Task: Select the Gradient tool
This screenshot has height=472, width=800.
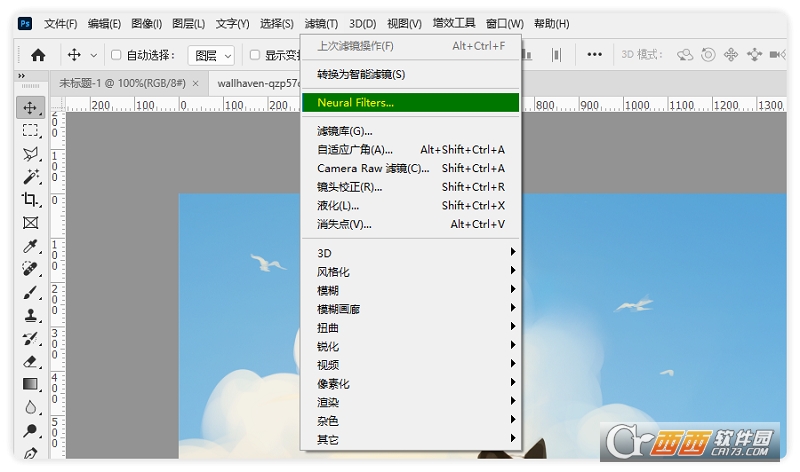Action: pyautogui.click(x=30, y=384)
